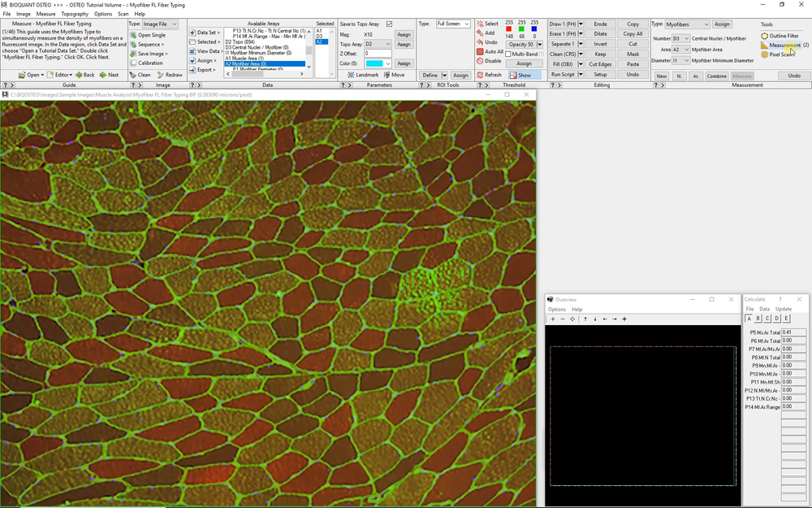Switch to tab B in Calculate window

pyautogui.click(x=758, y=318)
